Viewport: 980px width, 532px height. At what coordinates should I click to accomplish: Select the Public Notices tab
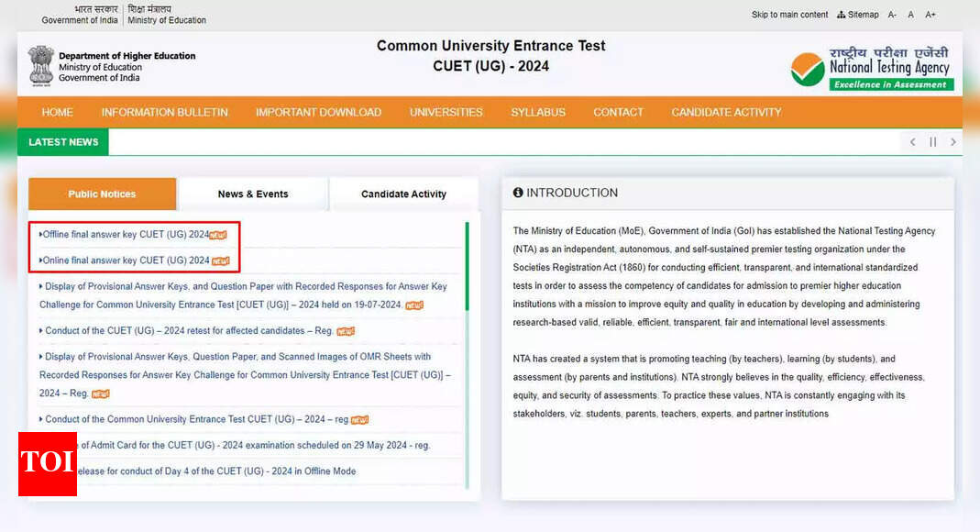(x=102, y=194)
